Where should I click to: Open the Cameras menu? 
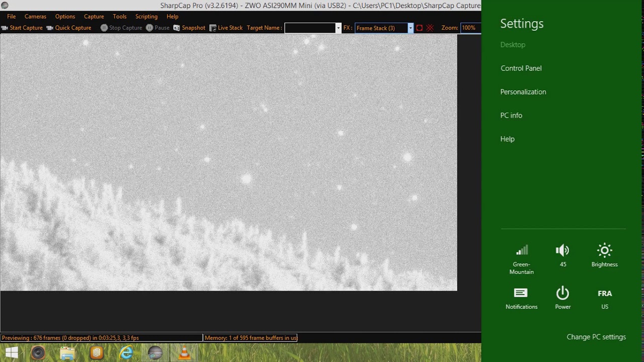[x=35, y=17]
